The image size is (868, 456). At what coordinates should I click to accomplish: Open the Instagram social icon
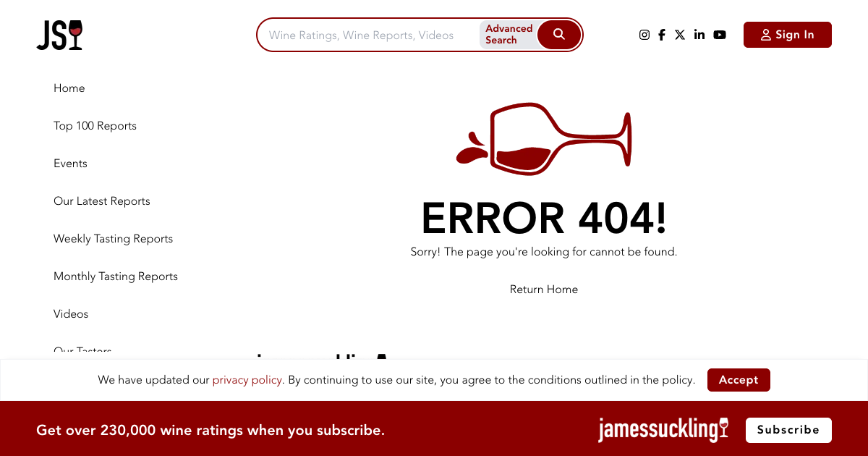(644, 34)
